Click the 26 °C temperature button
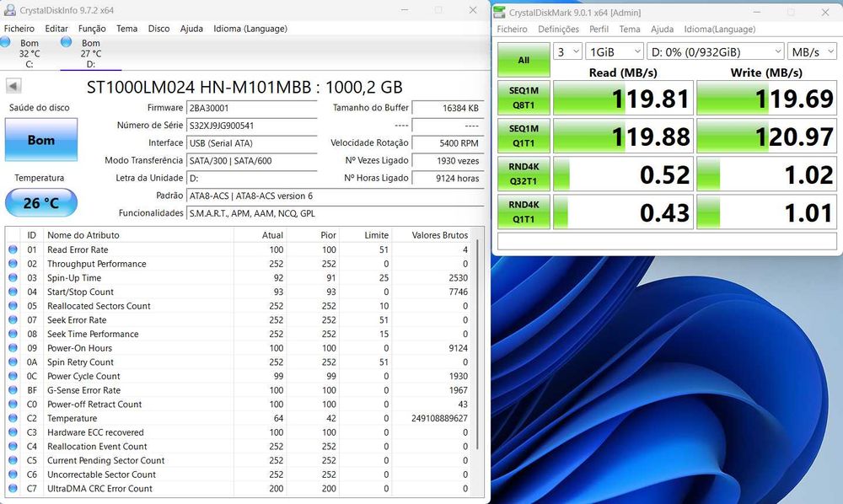Screen dimensions: 843x504 [x=40, y=202]
